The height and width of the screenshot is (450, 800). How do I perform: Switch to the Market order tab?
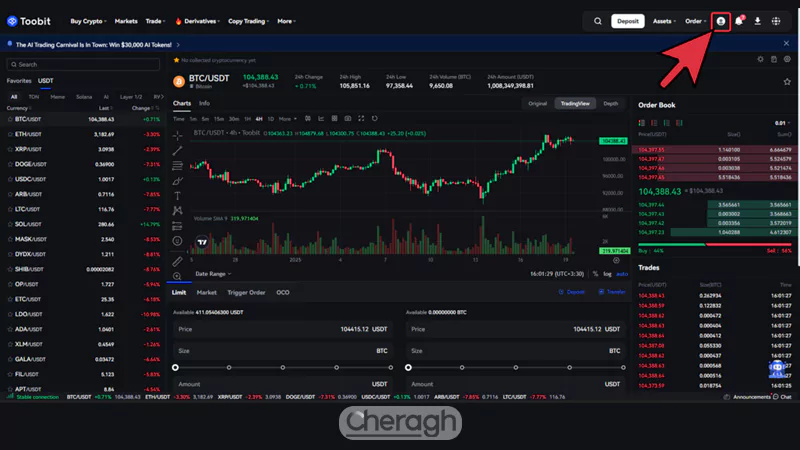click(x=207, y=293)
